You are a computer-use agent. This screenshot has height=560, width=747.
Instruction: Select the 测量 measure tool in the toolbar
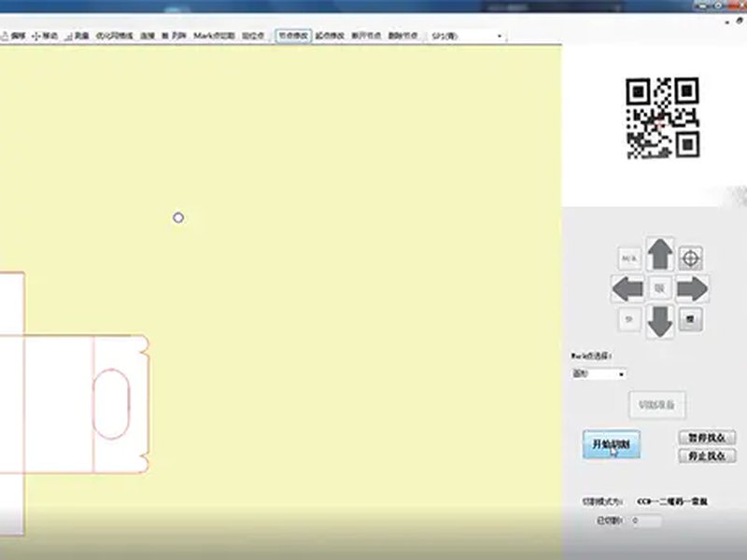click(77, 35)
